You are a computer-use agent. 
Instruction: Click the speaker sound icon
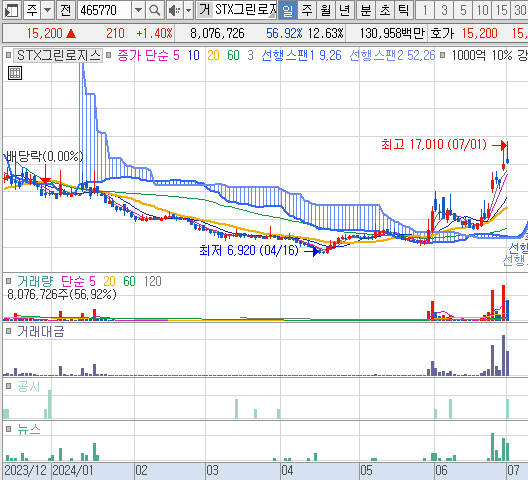click(174, 10)
